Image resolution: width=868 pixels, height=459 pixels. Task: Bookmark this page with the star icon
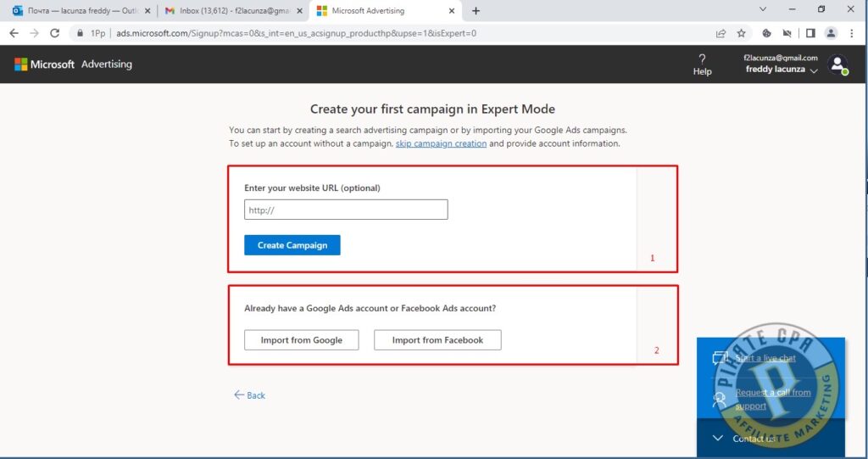pos(741,33)
